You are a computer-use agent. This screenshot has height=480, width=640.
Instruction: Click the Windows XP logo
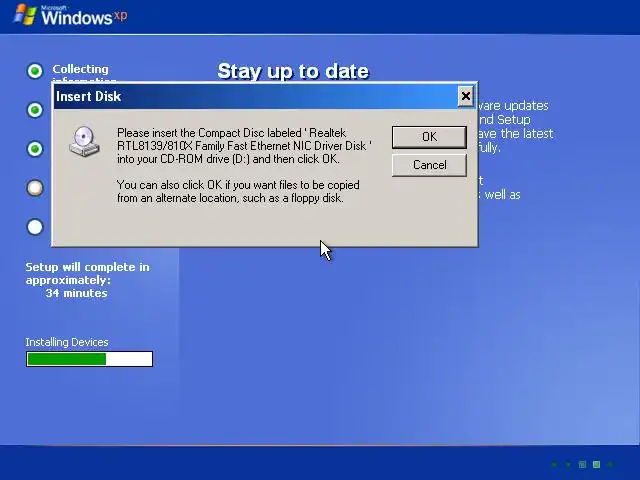click(70, 15)
